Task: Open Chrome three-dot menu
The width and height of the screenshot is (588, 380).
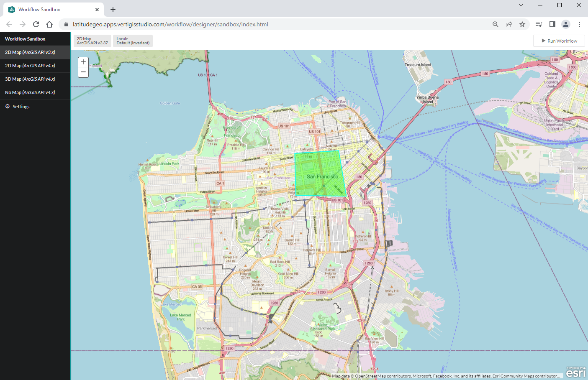Action: coord(579,24)
